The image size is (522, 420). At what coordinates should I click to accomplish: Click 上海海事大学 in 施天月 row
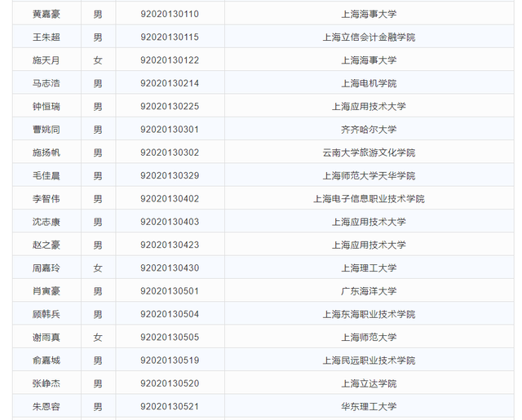point(369,60)
